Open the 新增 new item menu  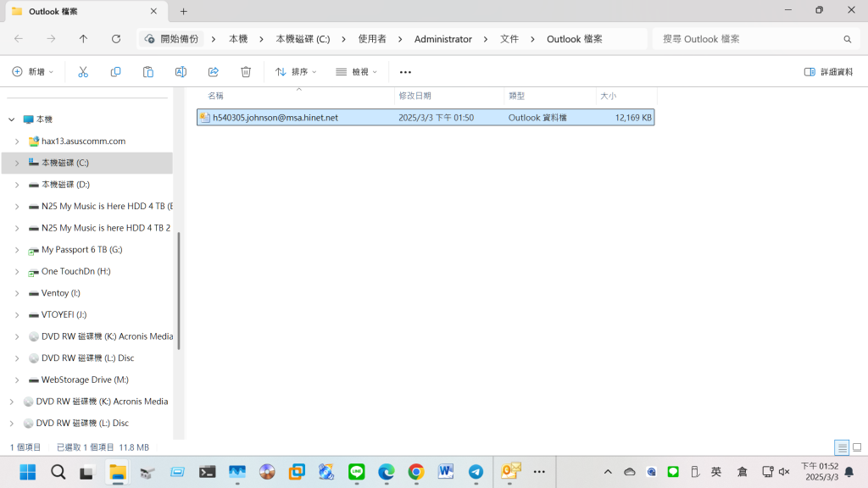pyautogui.click(x=33, y=72)
